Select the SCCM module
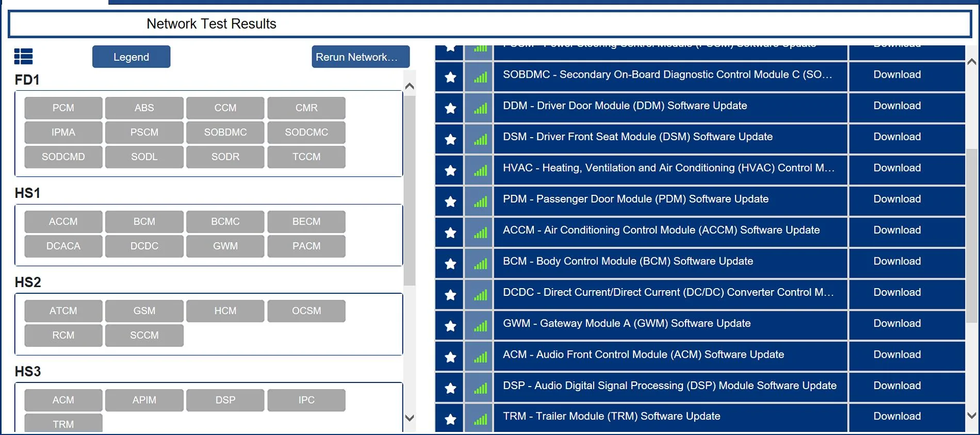 144,336
